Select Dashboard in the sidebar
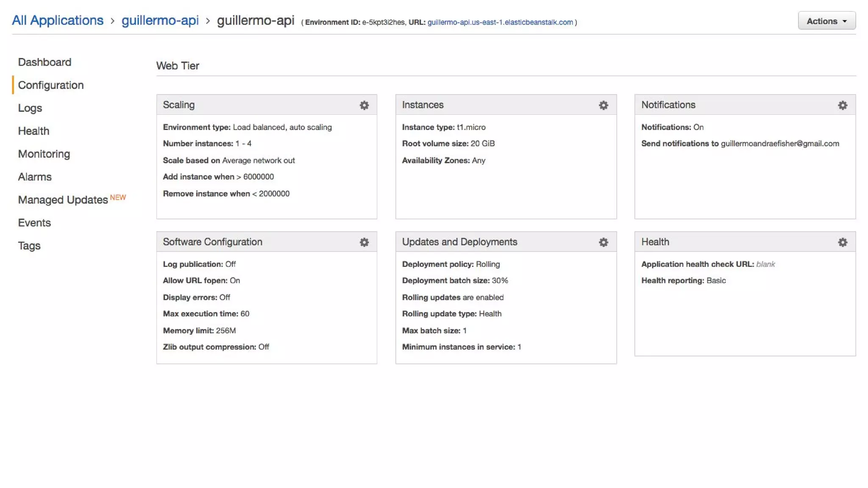Screen dimensions: 868x488 pos(45,62)
